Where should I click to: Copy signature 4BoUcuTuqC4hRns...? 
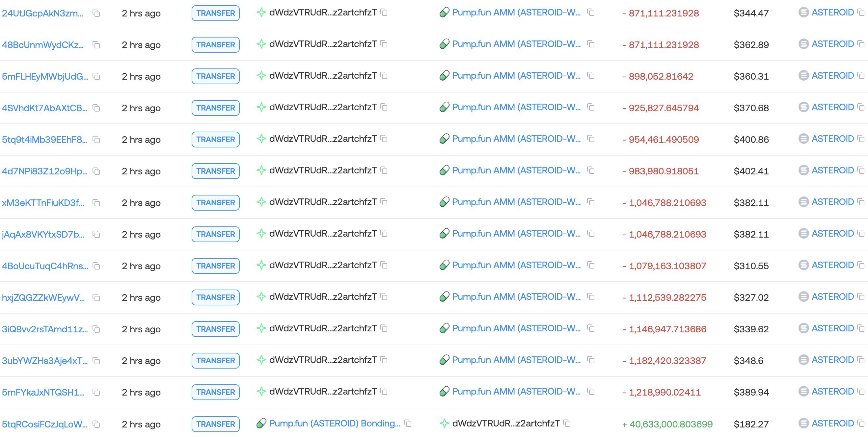(96, 266)
